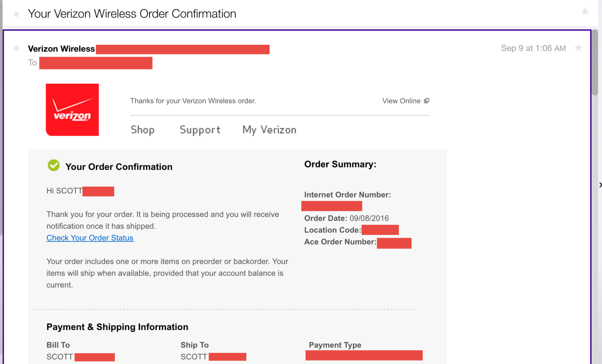Click the Your Order Confirmation heading
Image resolution: width=602 pixels, height=364 pixels.
coord(119,167)
